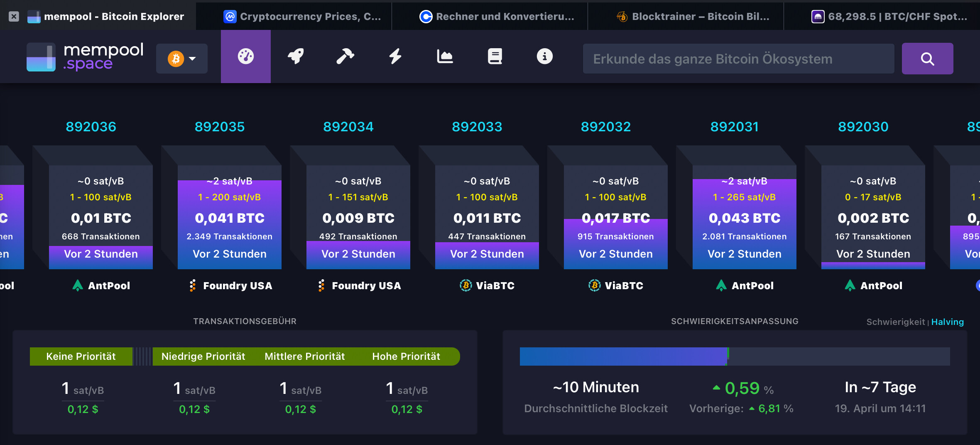980x445 pixels.
Task: Toggle to the Halving view
Action: click(947, 322)
